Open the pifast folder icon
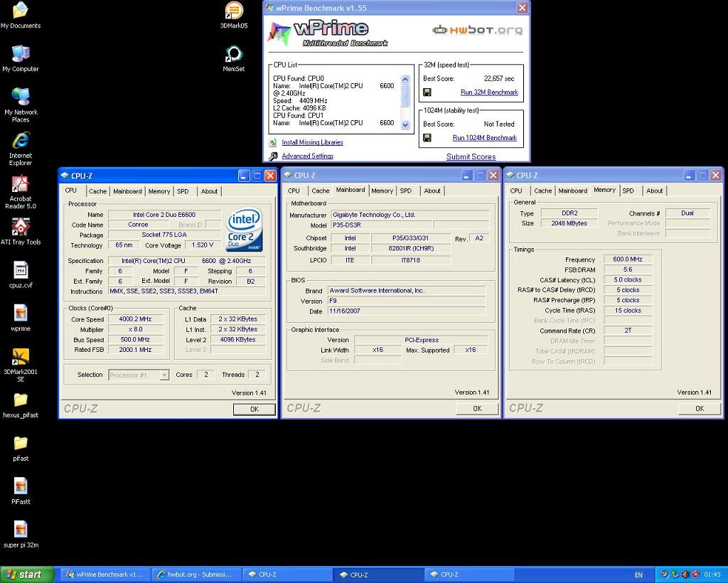Viewport: 728px width, 583px height. tap(21, 449)
